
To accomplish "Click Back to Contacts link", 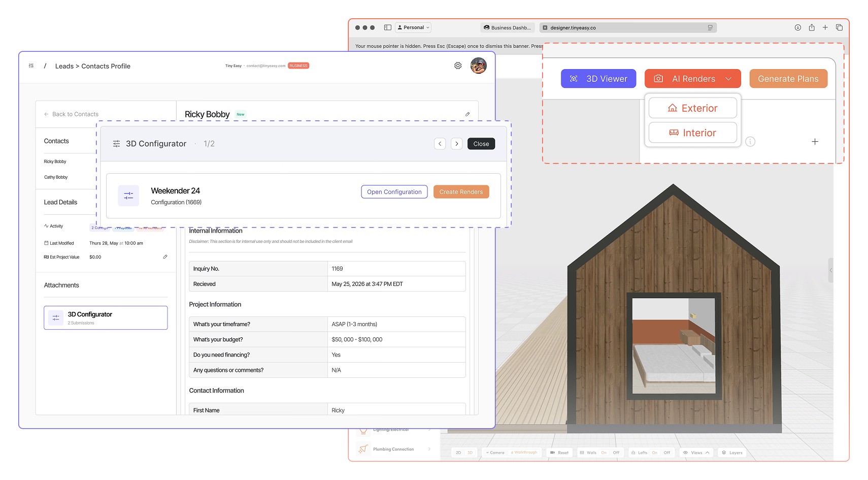I will (72, 114).
